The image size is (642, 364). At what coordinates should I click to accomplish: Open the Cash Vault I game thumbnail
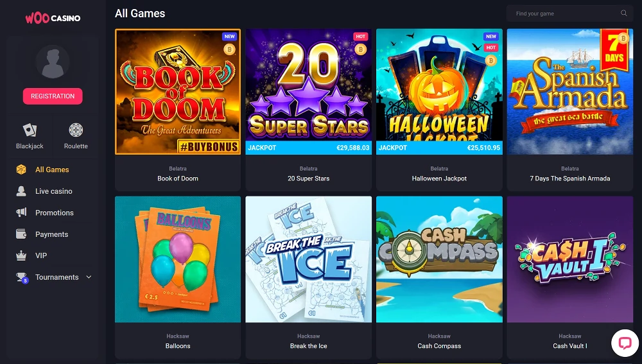click(x=570, y=259)
